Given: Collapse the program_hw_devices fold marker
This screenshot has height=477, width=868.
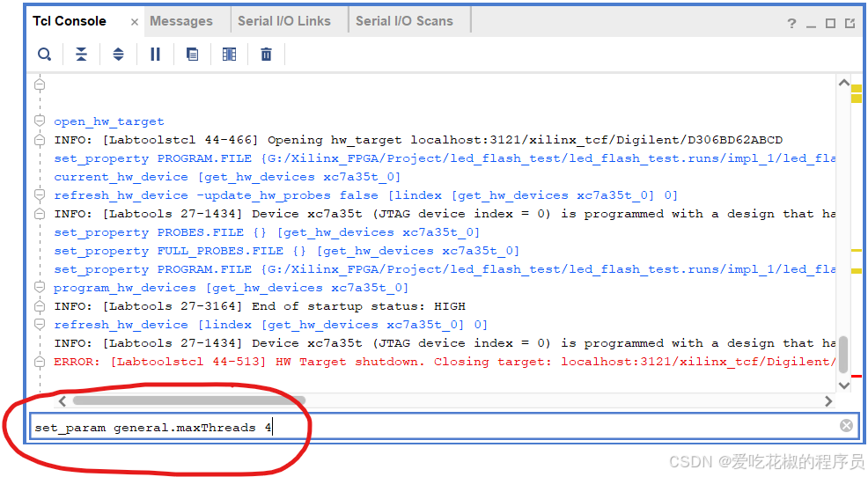Looking at the screenshot, I should (x=40, y=287).
